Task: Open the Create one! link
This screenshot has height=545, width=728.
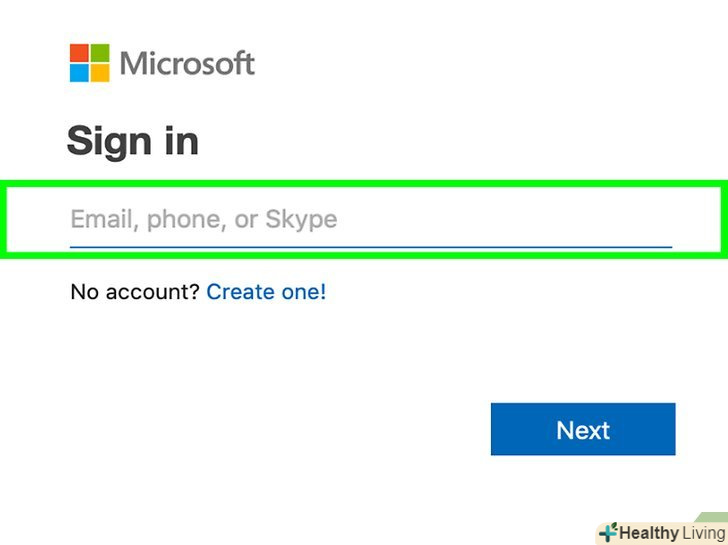Action: tap(266, 292)
